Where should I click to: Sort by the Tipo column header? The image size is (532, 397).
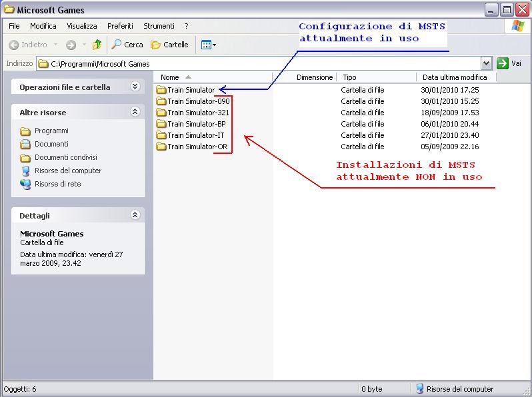pyautogui.click(x=377, y=77)
